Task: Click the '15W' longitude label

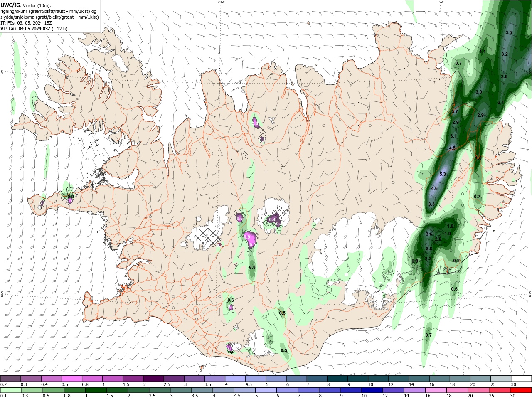Action: (440, 2)
